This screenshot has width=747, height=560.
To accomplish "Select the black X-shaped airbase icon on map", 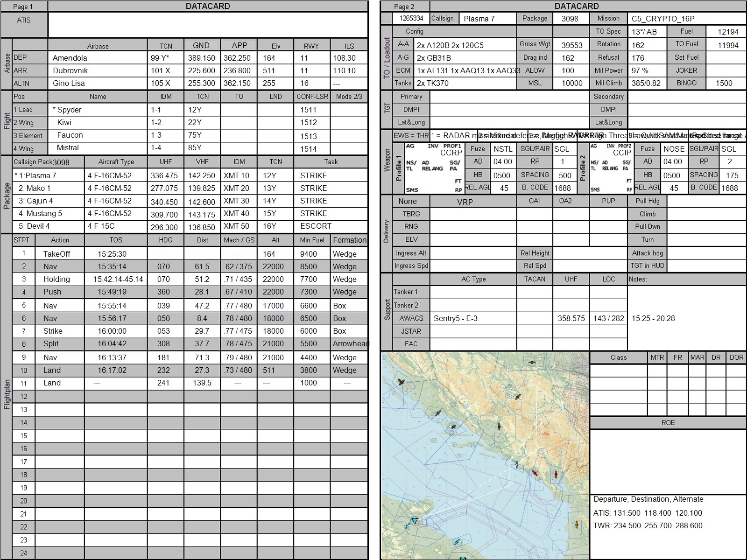I will [x=401, y=382].
